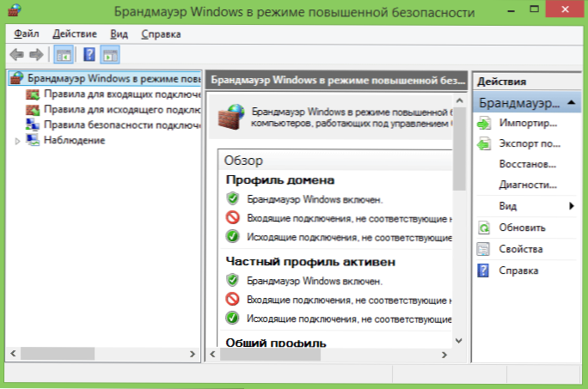Expand the Наблюдение tree node arrow
The height and width of the screenshot is (389, 588).
[17, 141]
